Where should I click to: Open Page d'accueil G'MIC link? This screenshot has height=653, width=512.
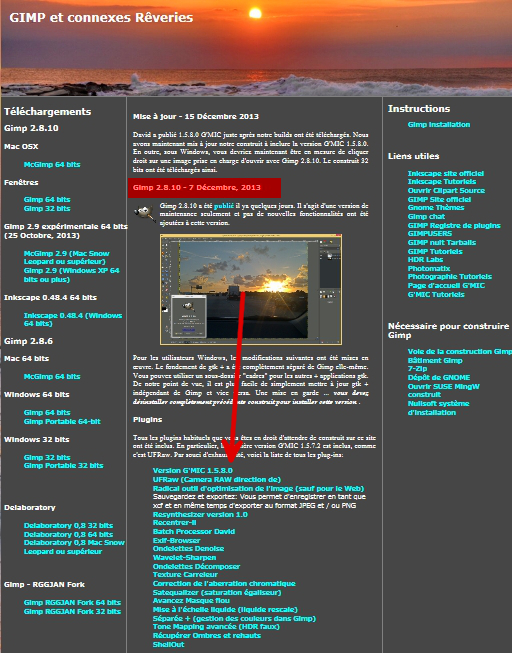pyautogui.click(x=446, y=286)
